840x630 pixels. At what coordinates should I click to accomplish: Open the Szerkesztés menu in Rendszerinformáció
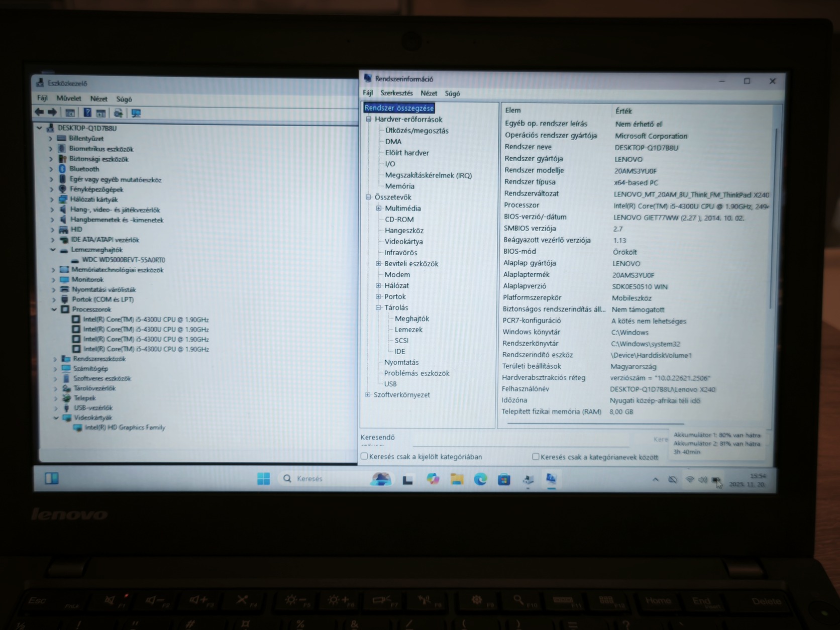coord(396,93)
